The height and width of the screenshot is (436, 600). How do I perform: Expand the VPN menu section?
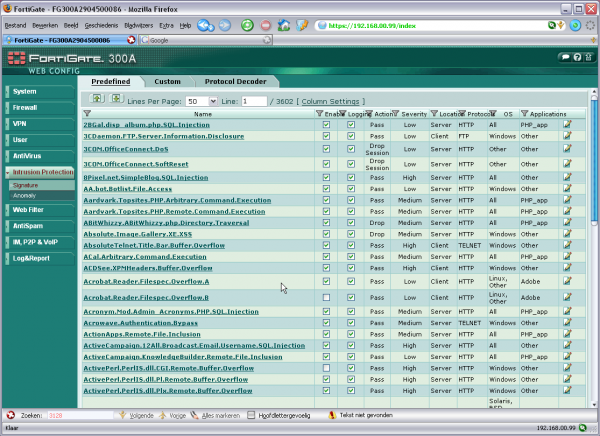[40, 124]
